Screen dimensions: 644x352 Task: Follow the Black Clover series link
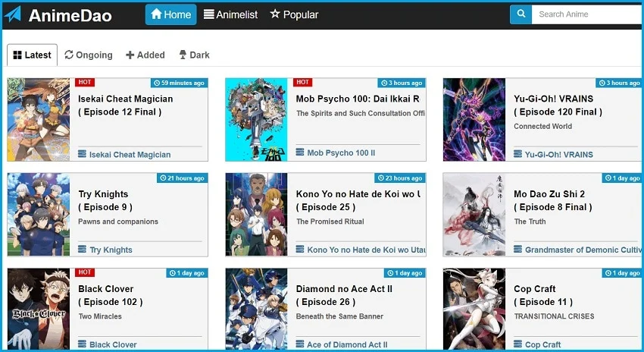click(x=113, y=344)
